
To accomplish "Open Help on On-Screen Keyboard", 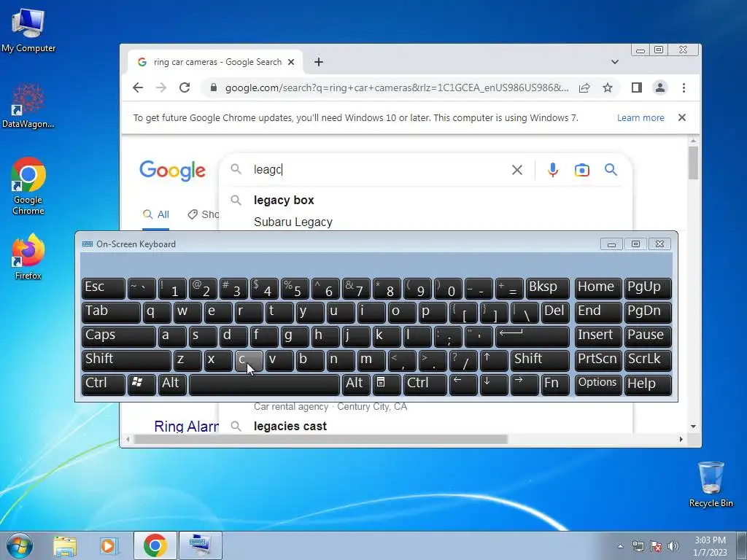I will (x=648, y=384).
